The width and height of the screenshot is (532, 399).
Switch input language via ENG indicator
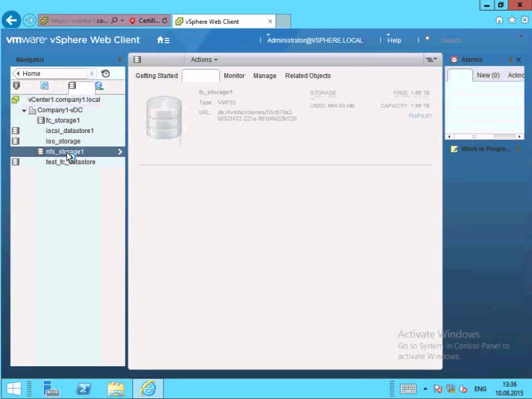point(480,389)
